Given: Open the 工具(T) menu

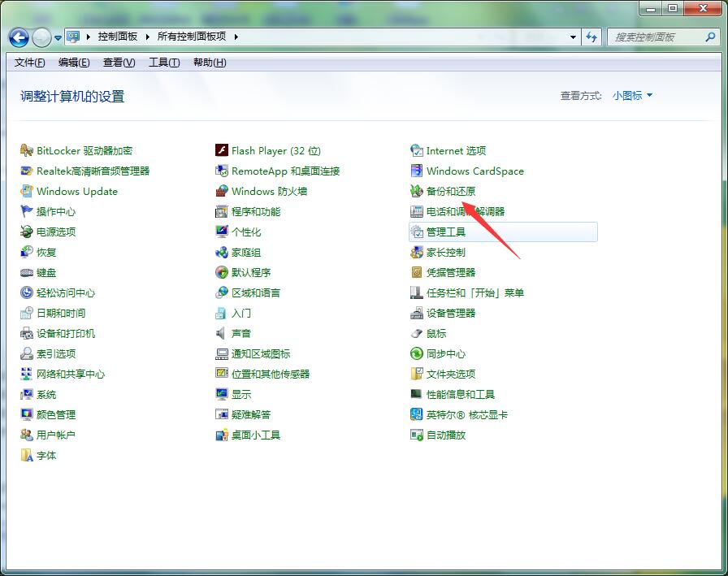Looking at the screenshot, I should tap(164, 63).
